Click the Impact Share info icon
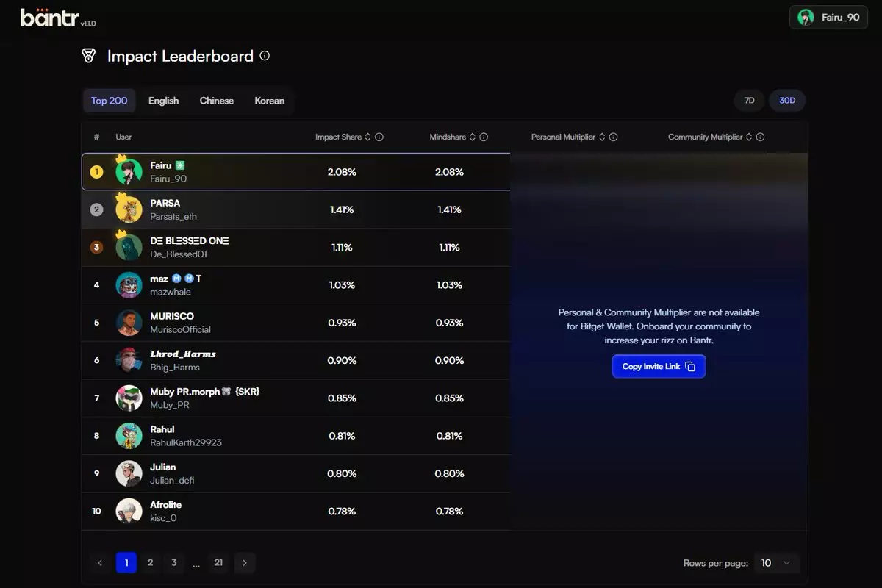Screen dimensions: 882x588 coord(379,137)
